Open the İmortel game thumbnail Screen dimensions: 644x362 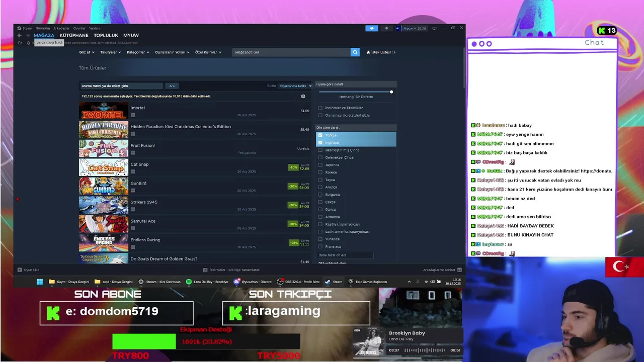point(104,111)
